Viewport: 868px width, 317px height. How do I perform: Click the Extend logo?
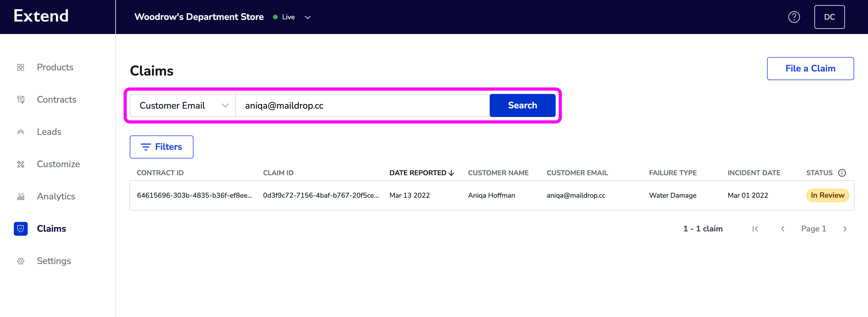click(41, 16)
